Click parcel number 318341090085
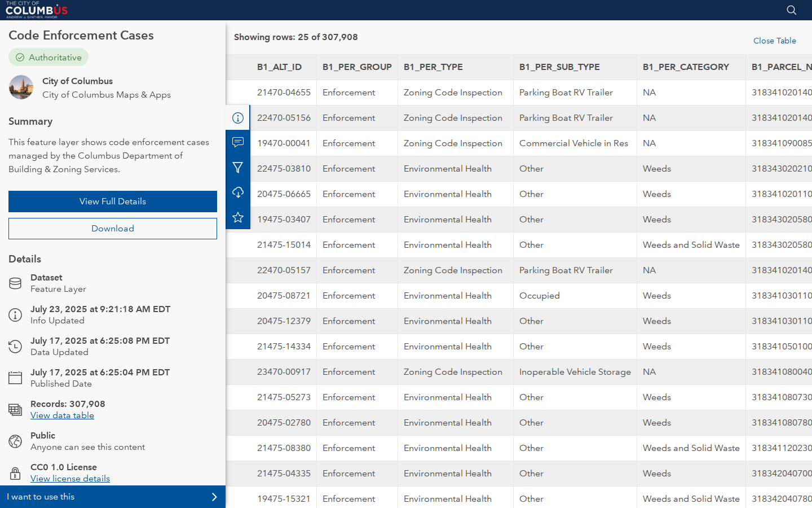 click(x=782, y=143)
